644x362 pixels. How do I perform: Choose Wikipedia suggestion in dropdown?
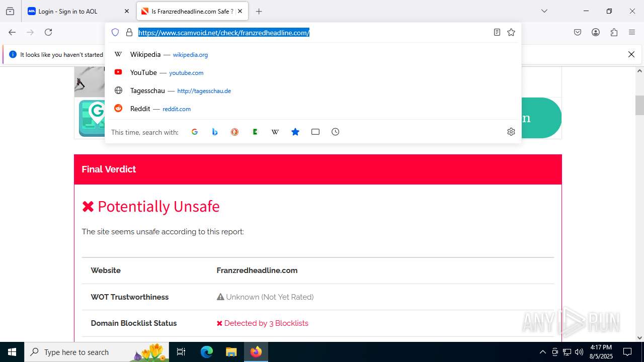click(x=313, y=54)
